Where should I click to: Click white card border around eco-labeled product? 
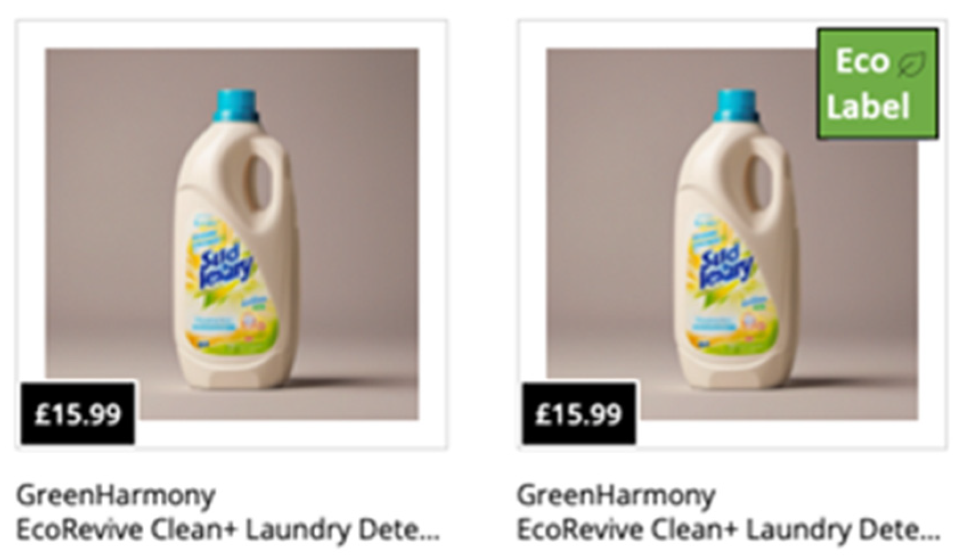point(732,34)
